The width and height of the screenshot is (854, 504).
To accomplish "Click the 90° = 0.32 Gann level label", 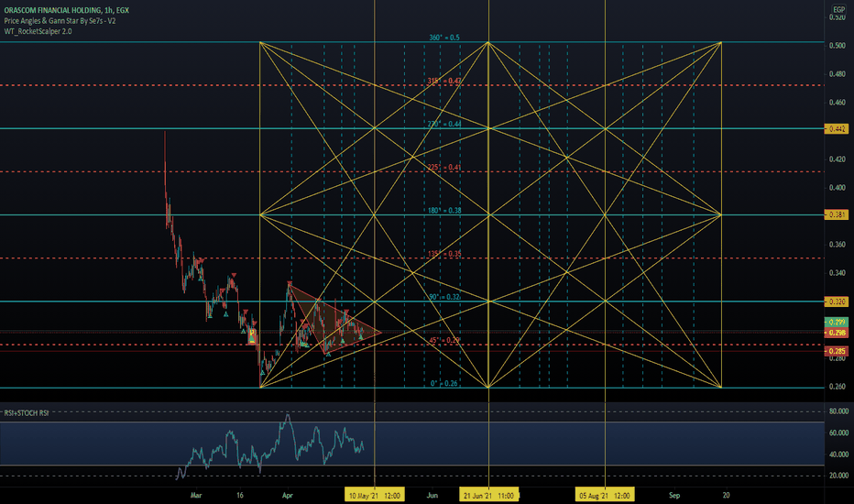I will (443, 297).
